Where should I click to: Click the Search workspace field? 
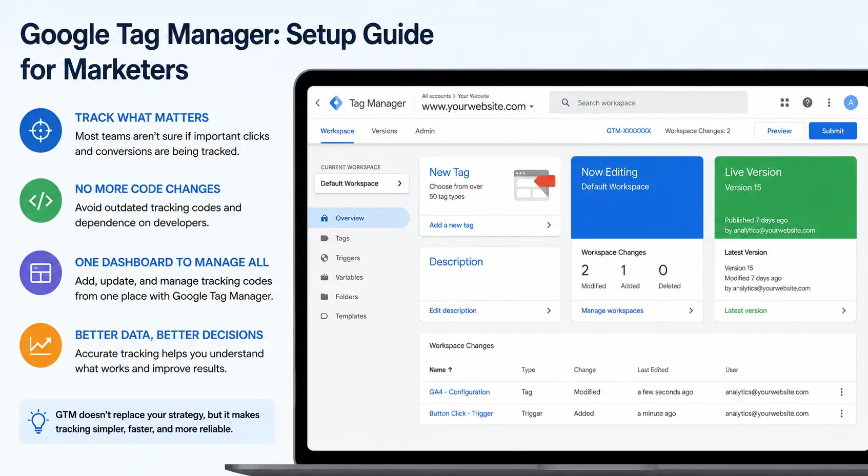click(x=648, y=102)
